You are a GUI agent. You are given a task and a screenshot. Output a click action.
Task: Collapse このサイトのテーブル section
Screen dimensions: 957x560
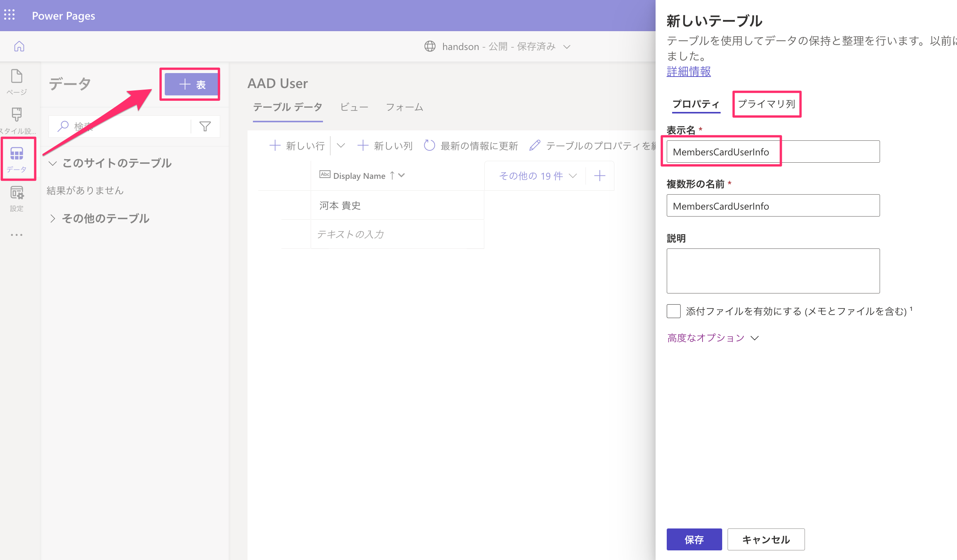pyautogui.click(x=53, y=163)
